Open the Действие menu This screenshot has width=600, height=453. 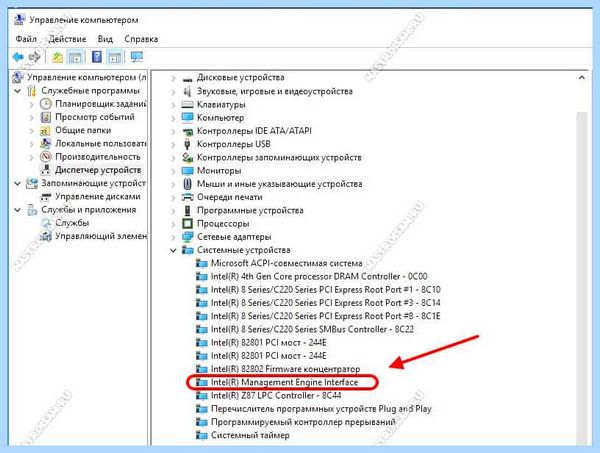pos(67,39)
